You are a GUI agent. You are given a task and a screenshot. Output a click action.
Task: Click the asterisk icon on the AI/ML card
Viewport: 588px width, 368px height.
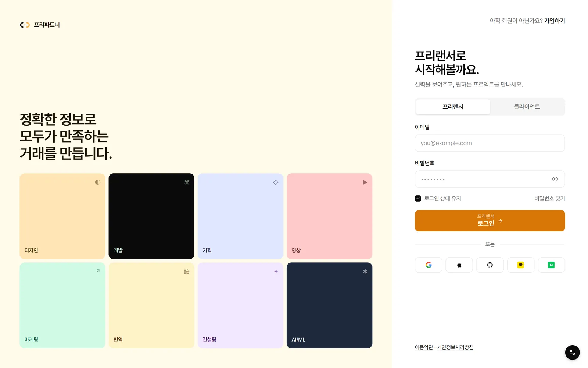(x=365, y=271)
